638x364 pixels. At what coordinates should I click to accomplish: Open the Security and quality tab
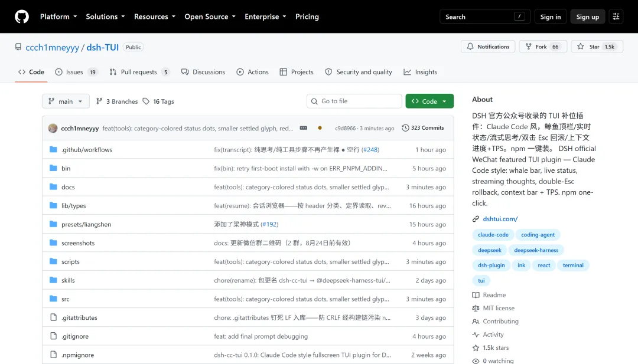coord(359,72)
